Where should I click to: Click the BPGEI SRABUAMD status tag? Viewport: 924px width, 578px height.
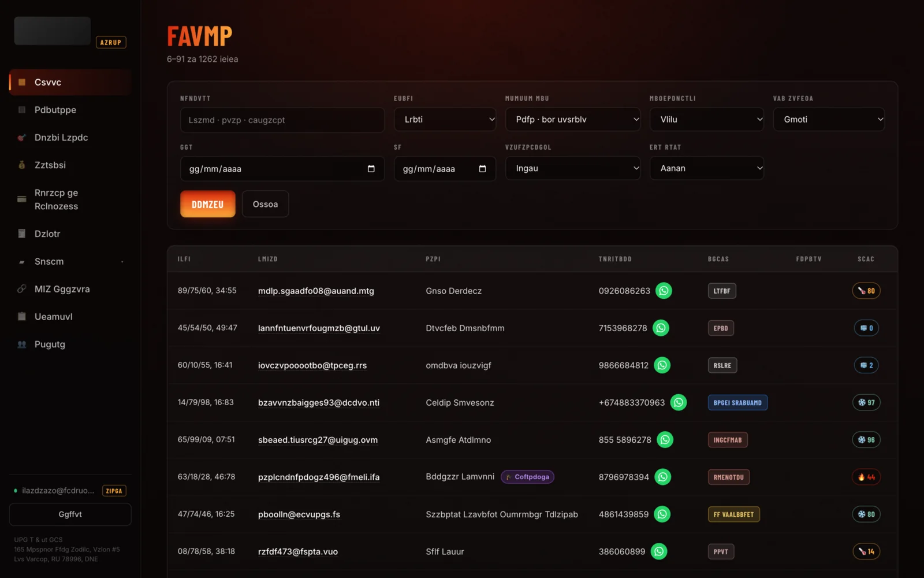pos(737,402)
